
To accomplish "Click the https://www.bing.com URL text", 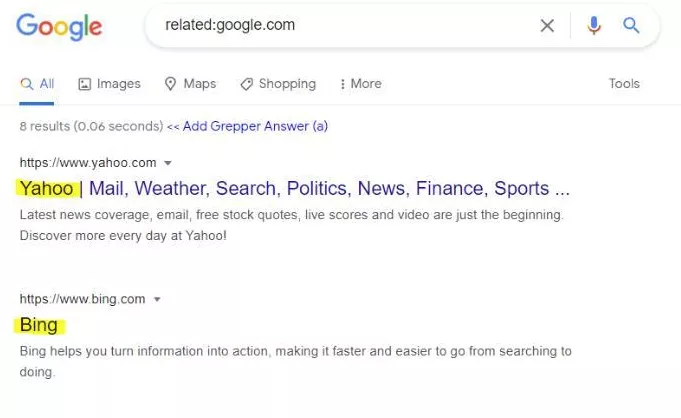I will coord(82,299).
